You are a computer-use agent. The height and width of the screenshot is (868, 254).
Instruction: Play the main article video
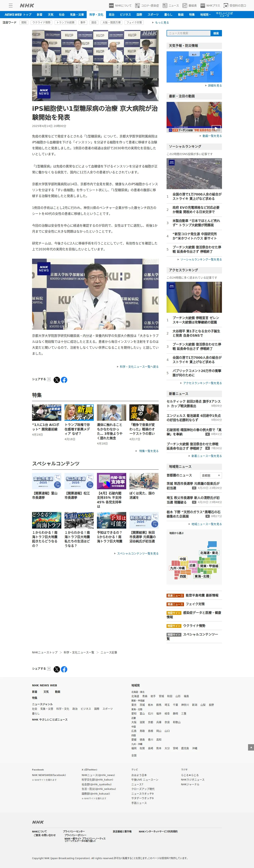pos(150,92)
